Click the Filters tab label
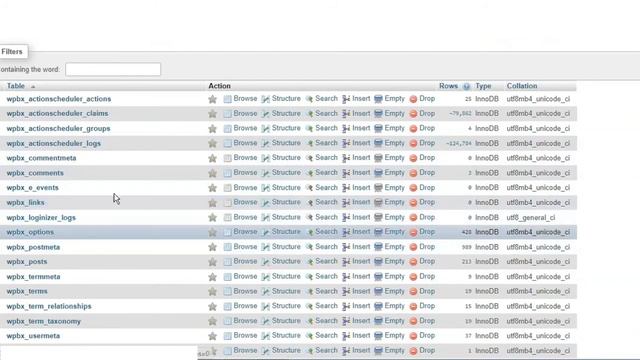 tap(12, 51)
